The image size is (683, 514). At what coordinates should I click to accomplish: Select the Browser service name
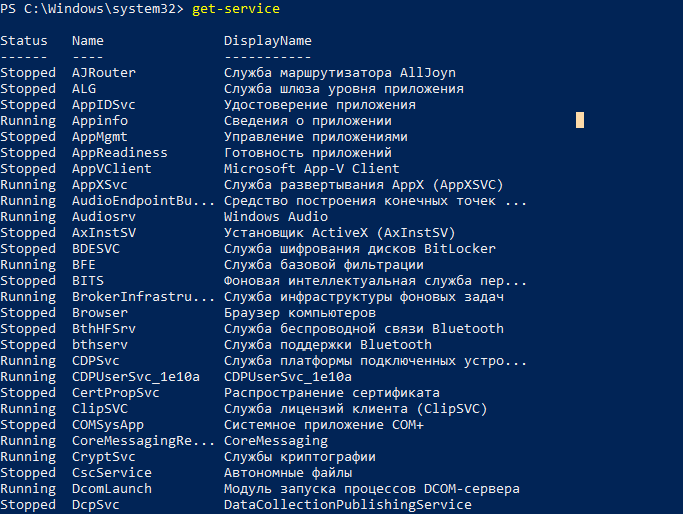tap(100, 313)
